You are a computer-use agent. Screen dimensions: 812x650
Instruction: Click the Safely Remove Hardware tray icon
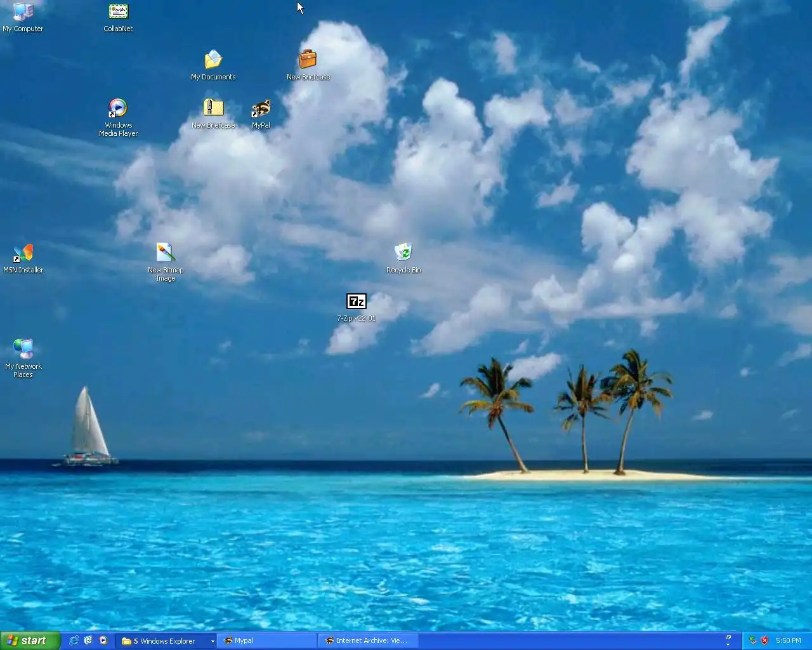click(752, 640)
